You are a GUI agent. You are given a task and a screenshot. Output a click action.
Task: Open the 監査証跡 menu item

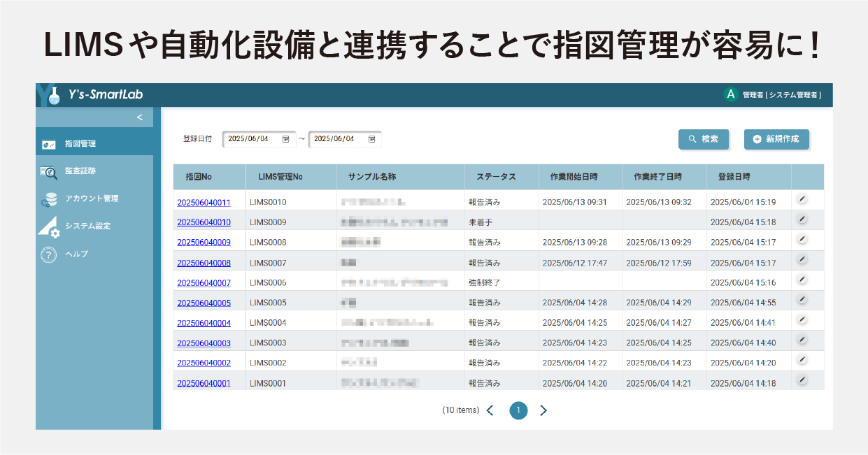(94, 171)
